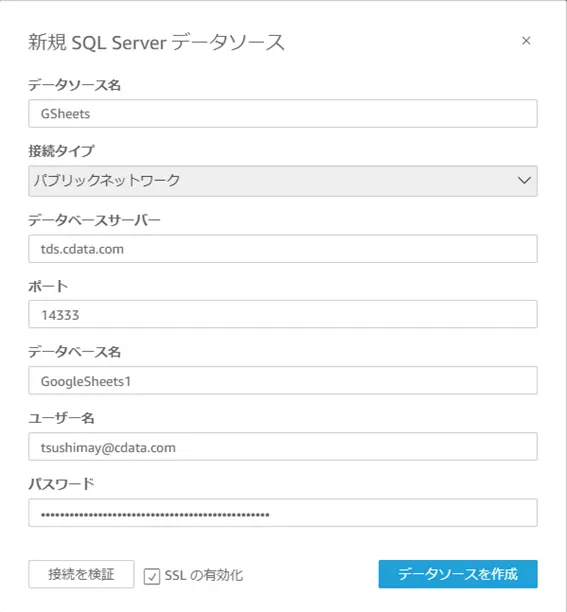
Task: Click the パスワード label
Action: coord(61,484)
